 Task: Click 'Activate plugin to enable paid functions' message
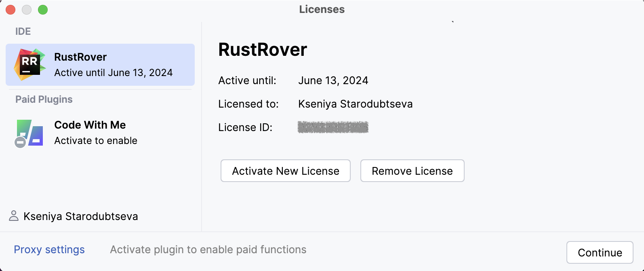(x=208, y=250)
